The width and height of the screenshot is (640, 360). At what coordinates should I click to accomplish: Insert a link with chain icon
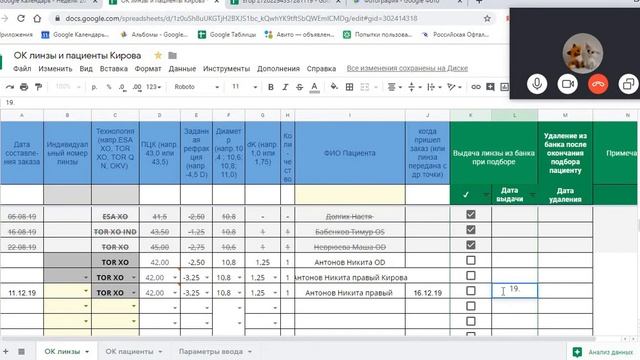coord(476,87)
